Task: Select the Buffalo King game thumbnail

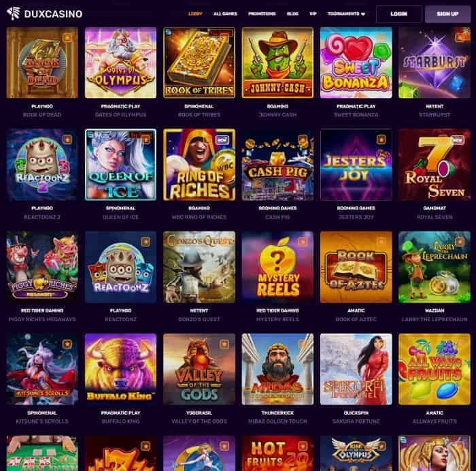Action: pyautogui.click(x=120, y=369)
